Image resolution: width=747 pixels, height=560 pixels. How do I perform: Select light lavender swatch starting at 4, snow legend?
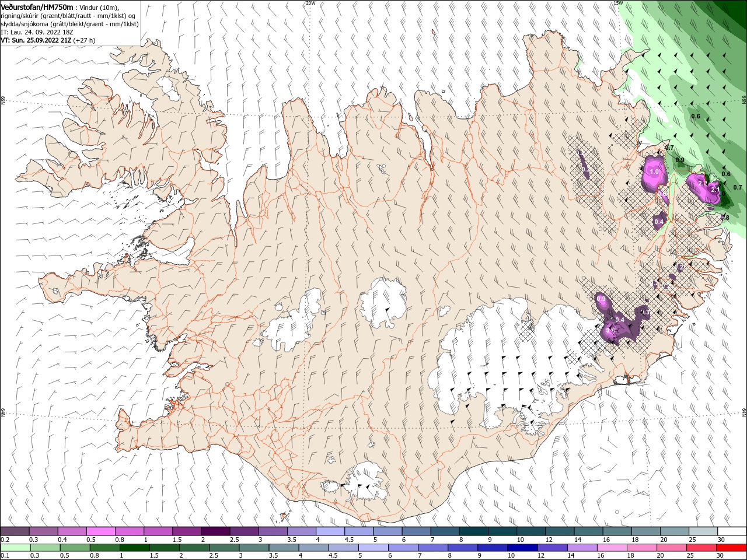[x=330, y=531]
